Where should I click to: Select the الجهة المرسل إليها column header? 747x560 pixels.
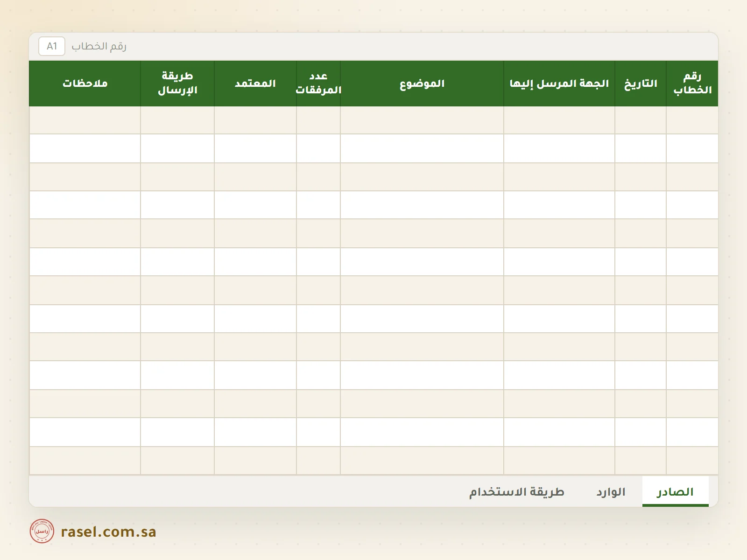[559, 84]
